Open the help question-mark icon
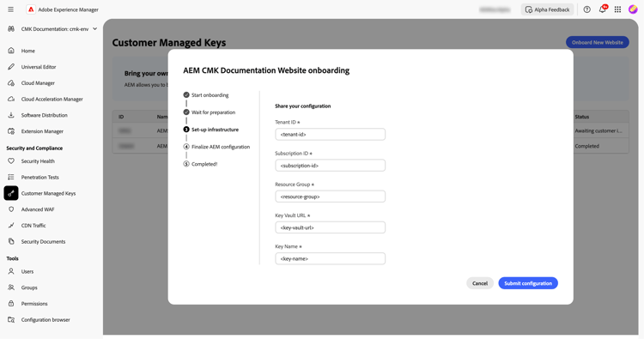The height and width of the screenshot is (339, 644). [587, 9]
